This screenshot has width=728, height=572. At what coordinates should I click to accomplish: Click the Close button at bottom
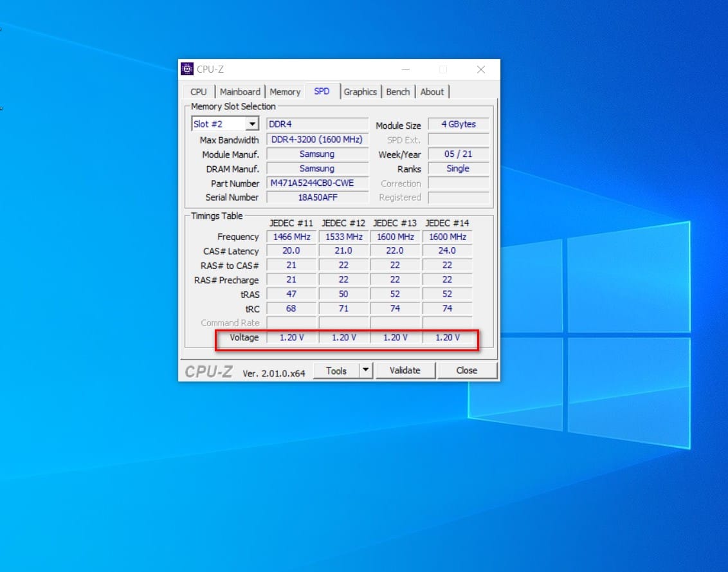467,371
